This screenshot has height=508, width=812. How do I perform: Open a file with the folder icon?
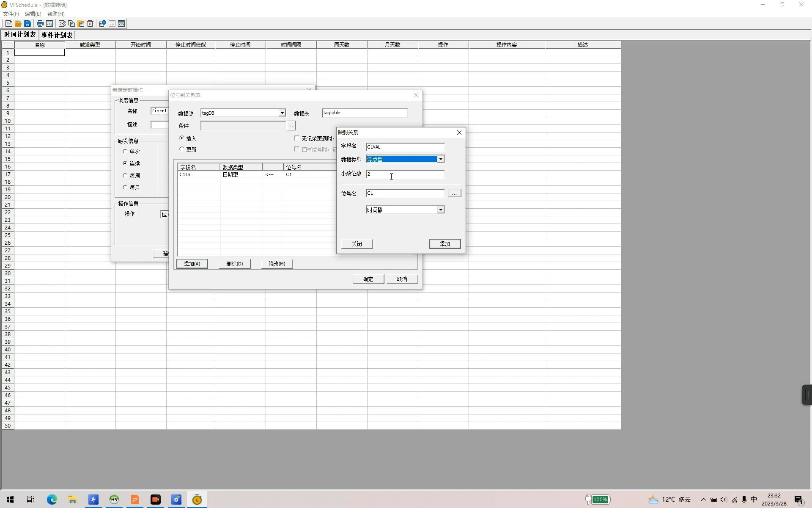pos(18,24)
